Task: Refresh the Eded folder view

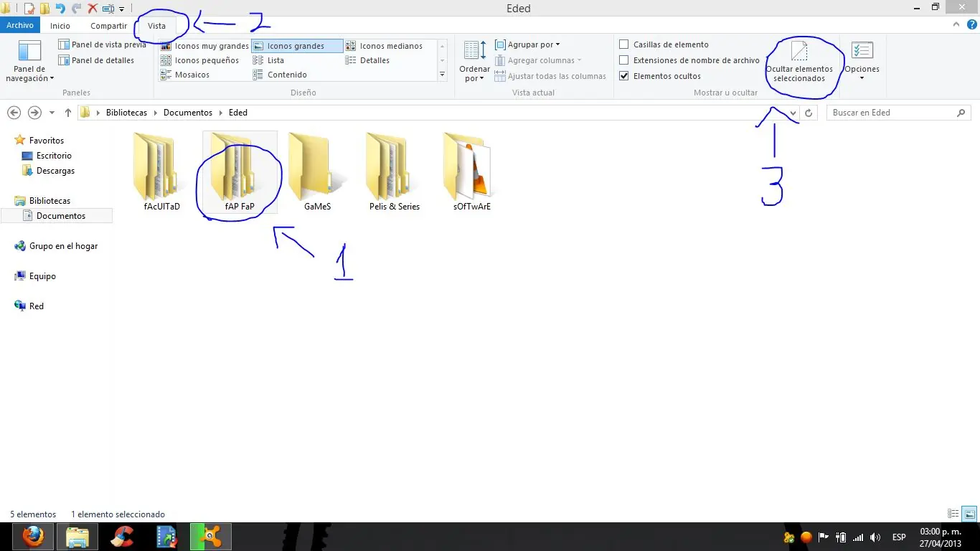Action: point(809,113)
